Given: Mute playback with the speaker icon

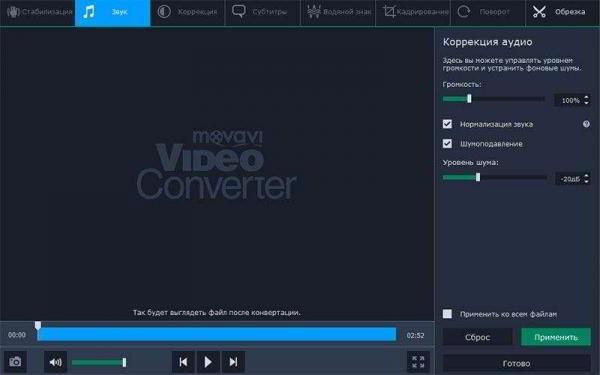Looking at the screenshot, I should click(x=55, y=362).
